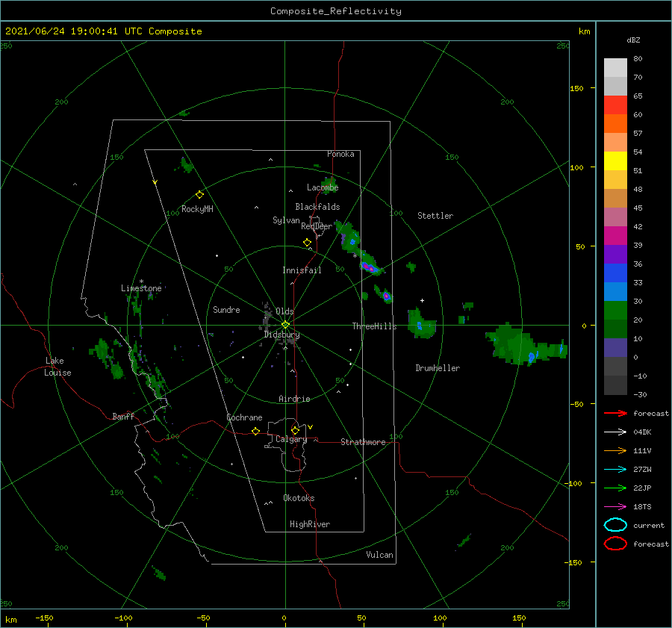Image resolution: width=672 pixels, height=628 pixels.
Task: Click the 57 dBZ orange color swatch
Action: click(x=615, y=142)
